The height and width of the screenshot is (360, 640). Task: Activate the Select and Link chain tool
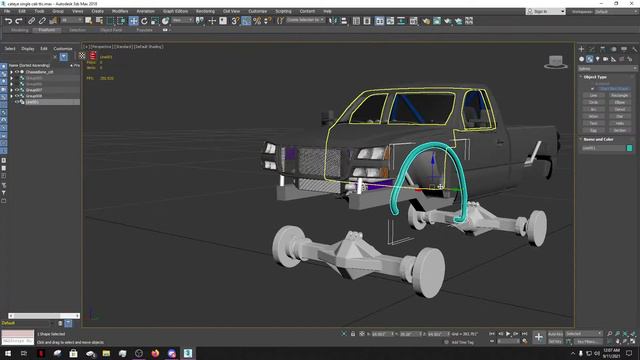pos(31,21)
